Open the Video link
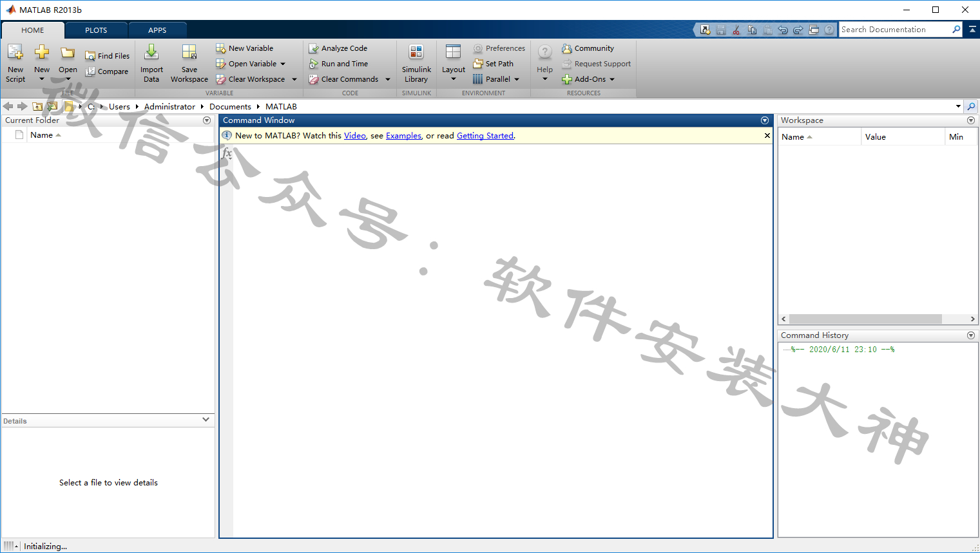This screenshot has width=980, height=553. (355, 136)
